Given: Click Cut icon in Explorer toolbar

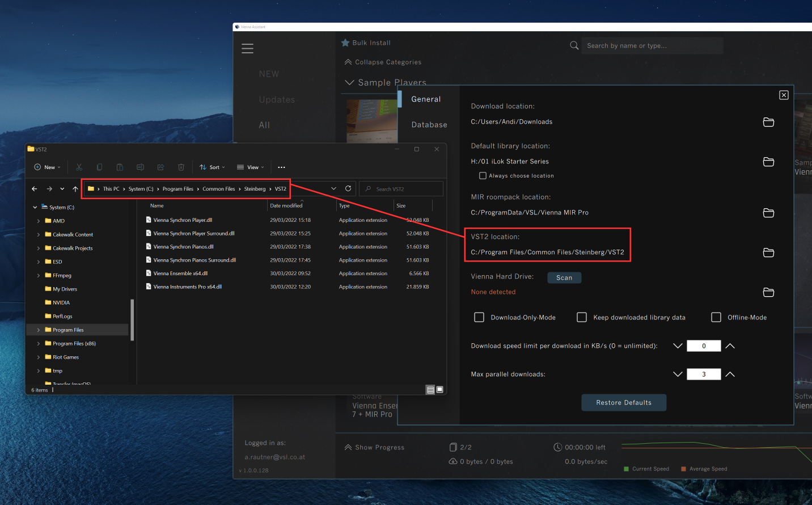Looking at the screenshot, I should tap(79, 167).
